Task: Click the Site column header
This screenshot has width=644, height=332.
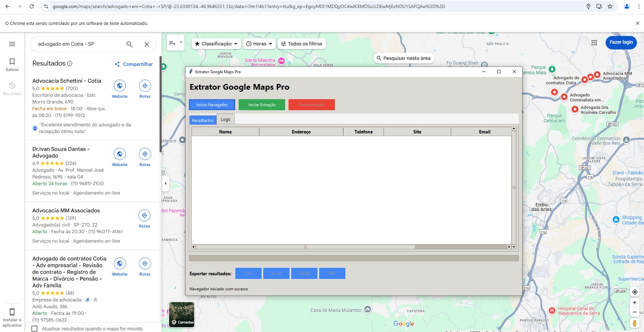Action: coord(417,132)
